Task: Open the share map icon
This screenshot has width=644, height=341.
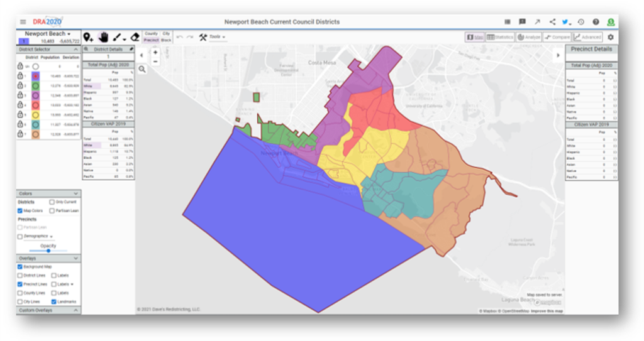Action: coord(552,22)
